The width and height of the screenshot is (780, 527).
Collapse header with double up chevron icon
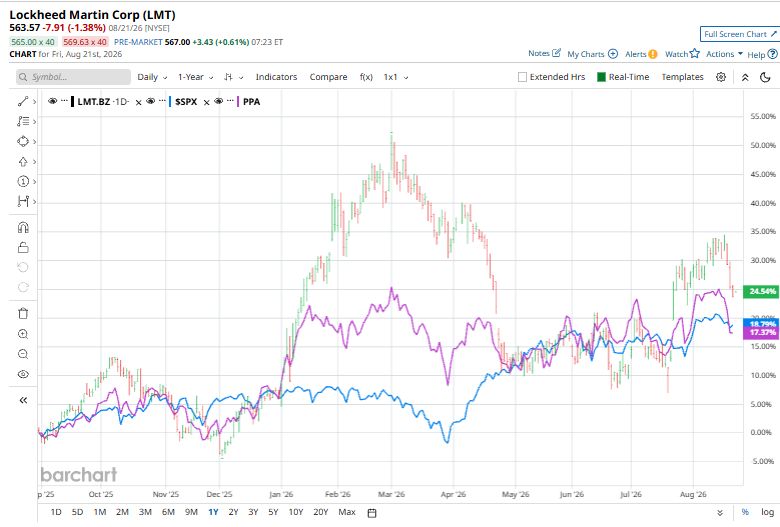[x=745, y=77]
